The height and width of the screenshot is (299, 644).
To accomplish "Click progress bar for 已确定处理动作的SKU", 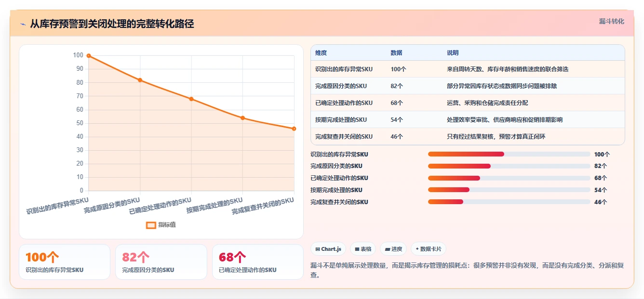I will point(509,178).
